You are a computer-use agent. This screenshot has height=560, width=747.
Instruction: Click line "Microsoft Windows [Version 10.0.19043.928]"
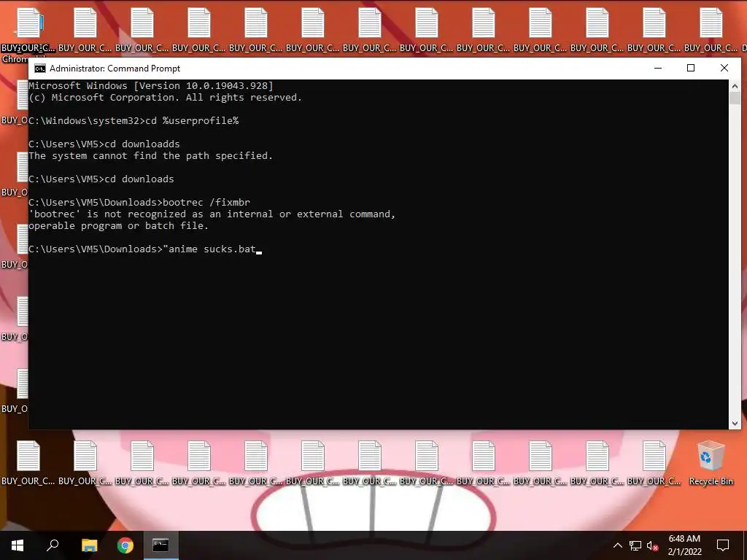[151, 86]
